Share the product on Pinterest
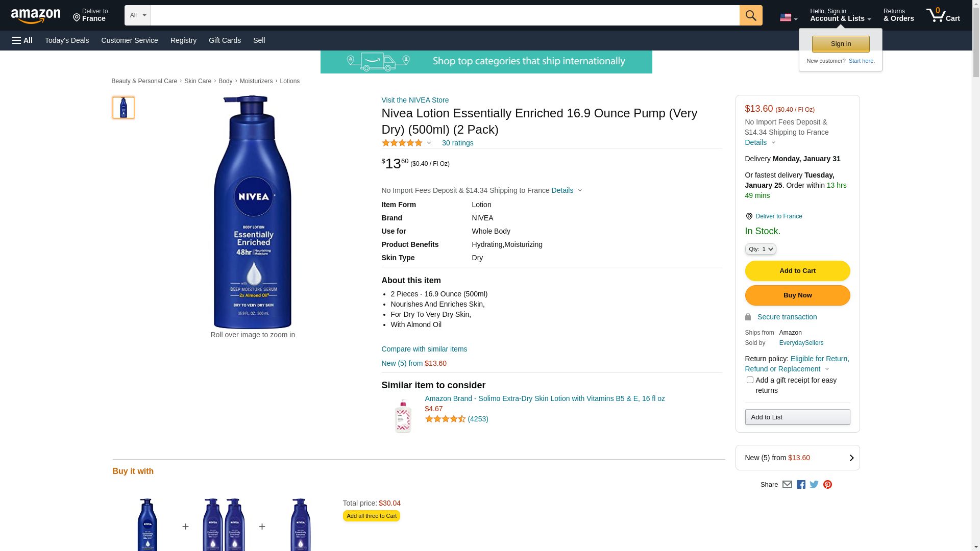The height and width of the screenshot is (551, 980). [827, 485]
